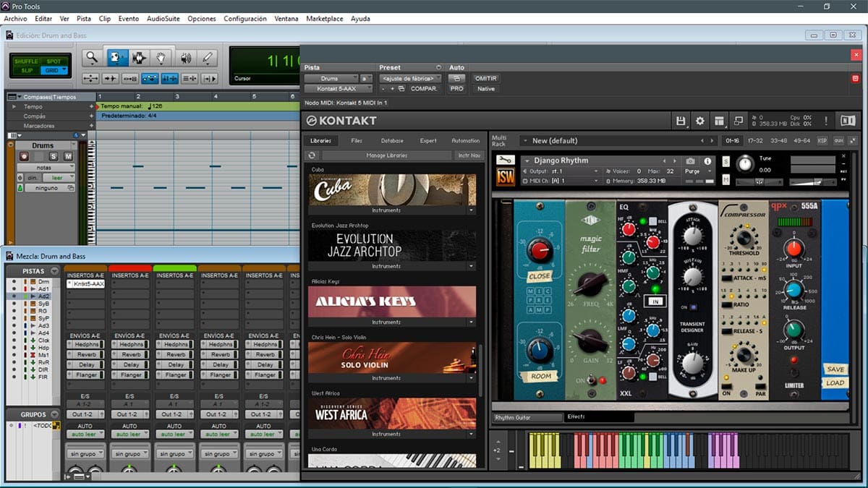The image size is (868, 488).
Task: Click the COMPAR. button
Action: 424,88
